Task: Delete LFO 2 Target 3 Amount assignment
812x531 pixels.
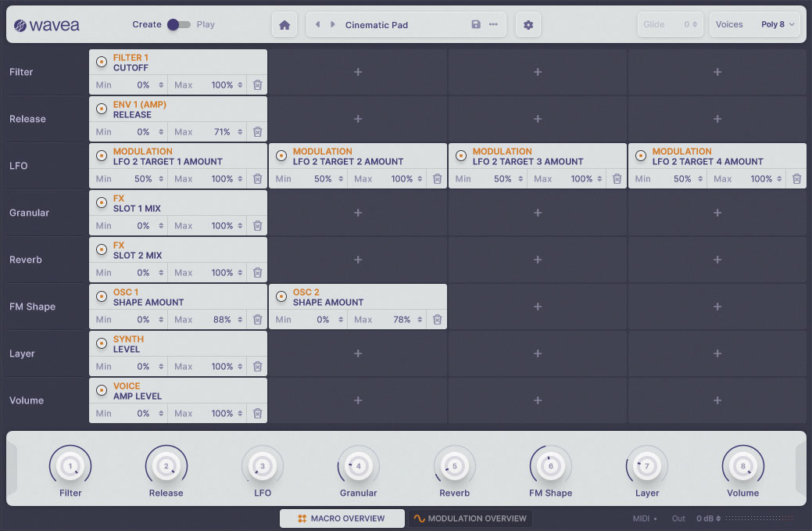Action: pyautogui.click(x=617, y=179)
